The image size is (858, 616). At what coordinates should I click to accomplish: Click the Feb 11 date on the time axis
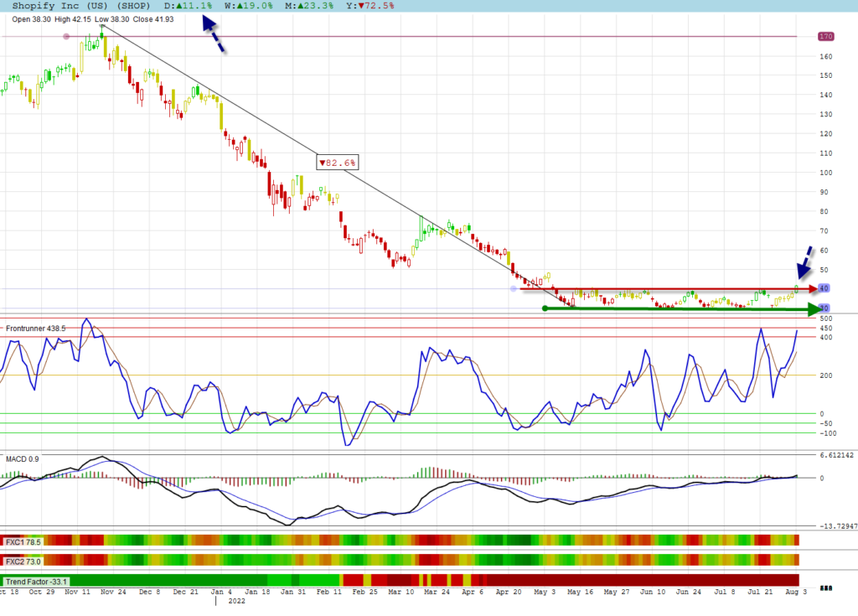328,592
